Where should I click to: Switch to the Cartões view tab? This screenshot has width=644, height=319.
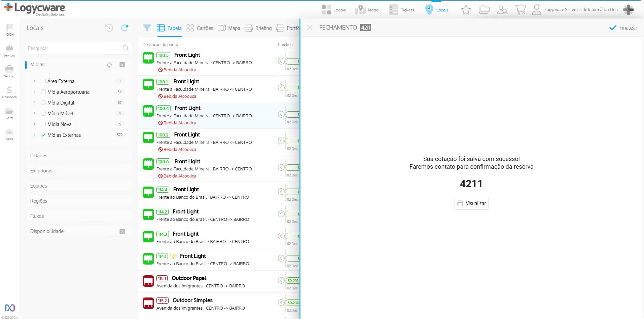[x=200, y=28]
